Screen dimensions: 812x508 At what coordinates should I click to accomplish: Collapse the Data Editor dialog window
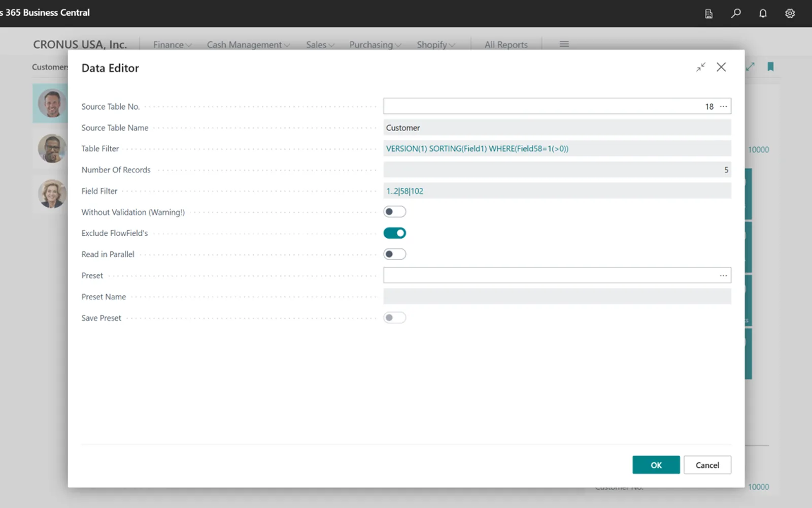click(x=701, y=67)
